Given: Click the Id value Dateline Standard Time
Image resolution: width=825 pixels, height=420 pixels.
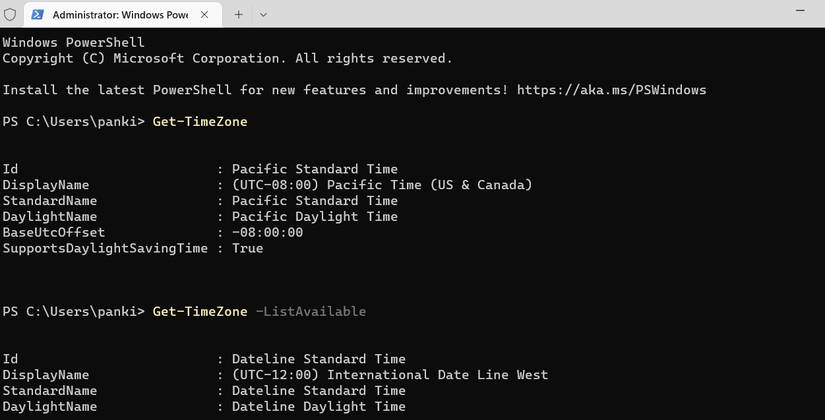Looking at the screenshot, I should click(318, 359).
